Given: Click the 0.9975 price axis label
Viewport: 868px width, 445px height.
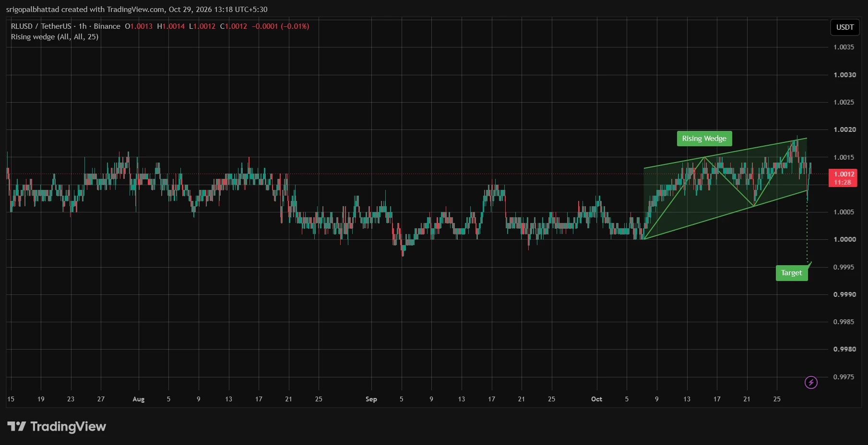Looking at the screenshot, I should click(844, 377).
